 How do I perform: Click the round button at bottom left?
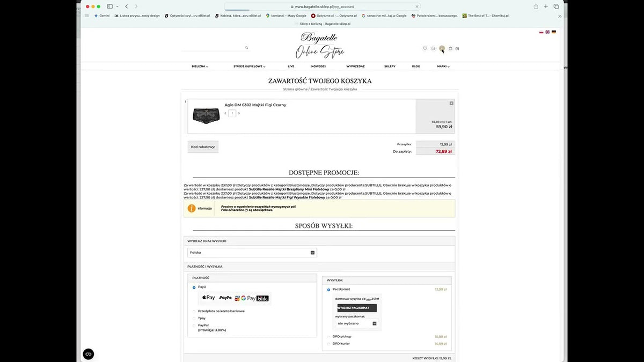click(89, 354)
